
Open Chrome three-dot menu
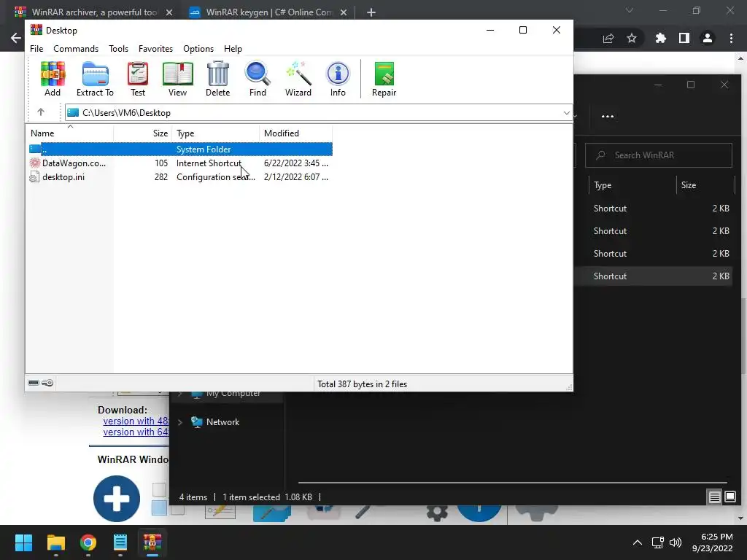pos(731,38)
